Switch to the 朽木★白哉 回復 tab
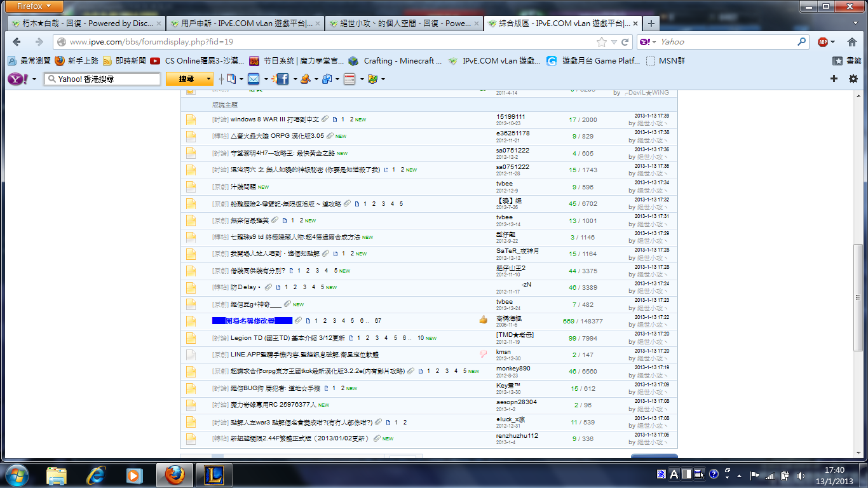 point(87,24)
